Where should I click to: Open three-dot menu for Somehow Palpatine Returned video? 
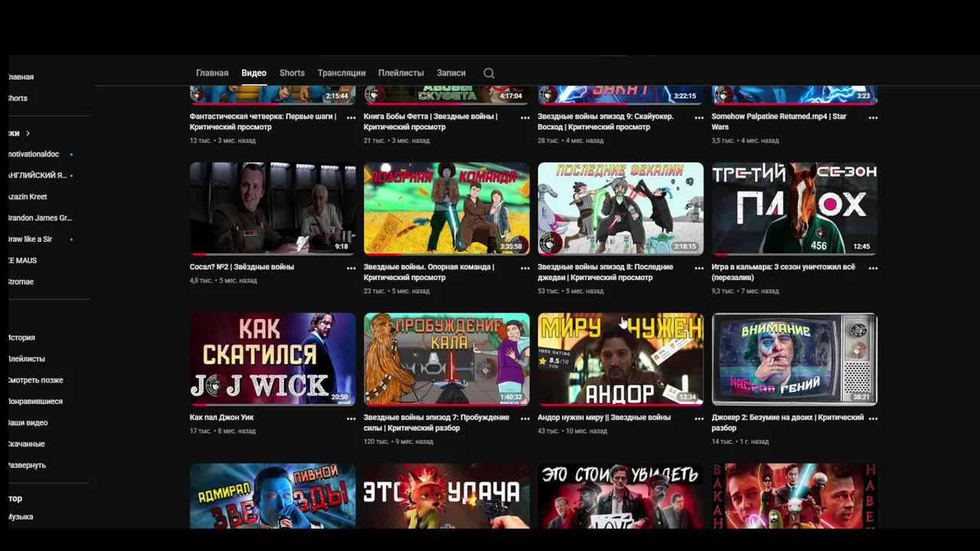tap(873, 118)
